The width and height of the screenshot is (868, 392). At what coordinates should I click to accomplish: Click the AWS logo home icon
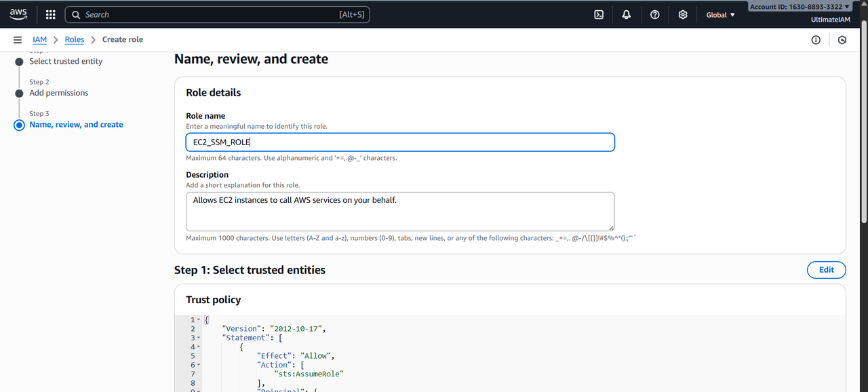[18, 14]
